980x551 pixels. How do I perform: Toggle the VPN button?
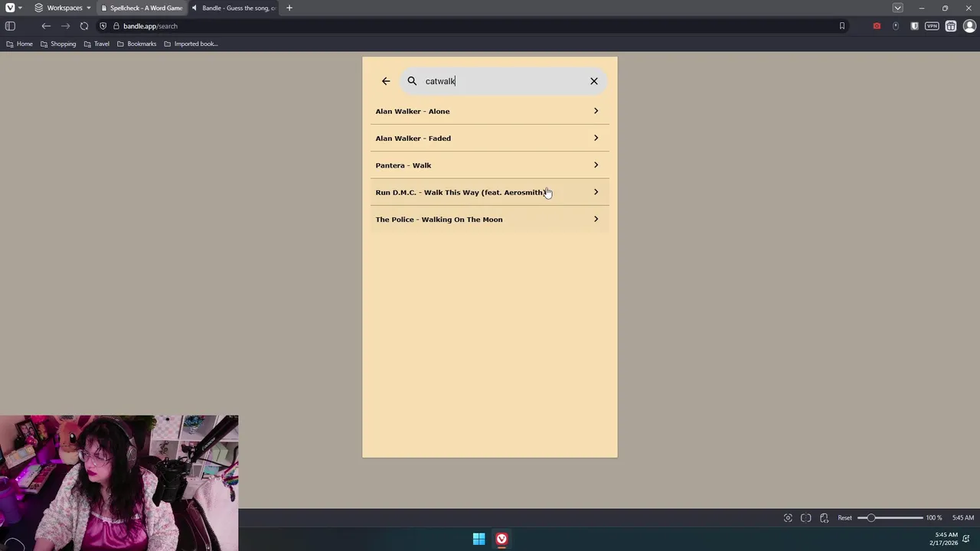coord(932,26)
